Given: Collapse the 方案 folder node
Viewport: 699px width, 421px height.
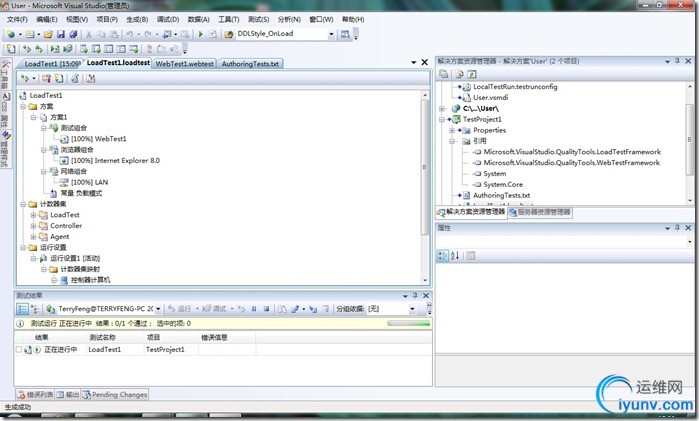Looking at the screenshot, I should pyautogui.click(x=23, y=106).
